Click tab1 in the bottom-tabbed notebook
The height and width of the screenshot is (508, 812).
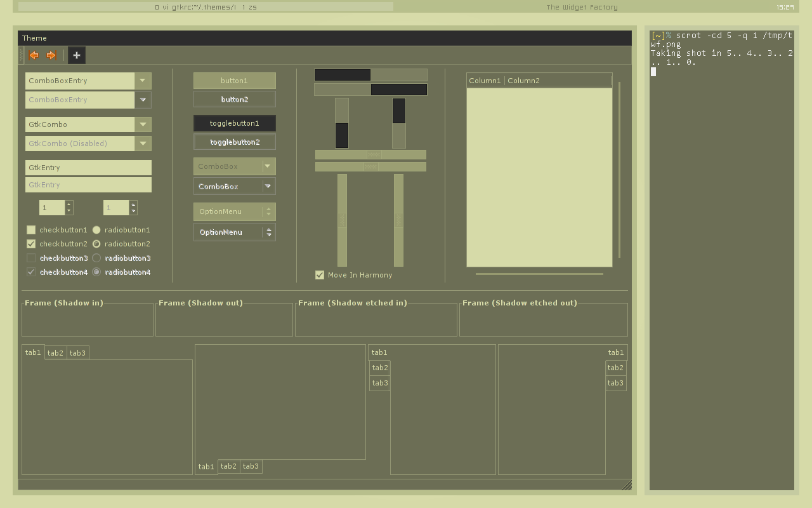pos(206,467)
